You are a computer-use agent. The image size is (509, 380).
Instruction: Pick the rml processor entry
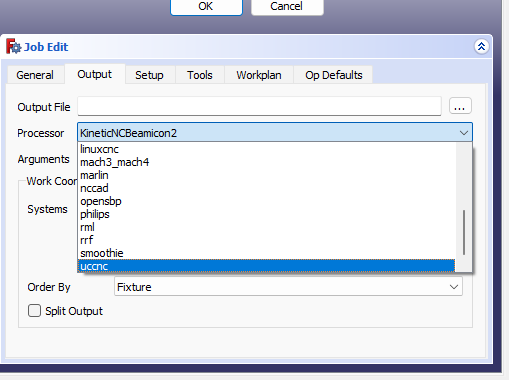pos(266,227)
